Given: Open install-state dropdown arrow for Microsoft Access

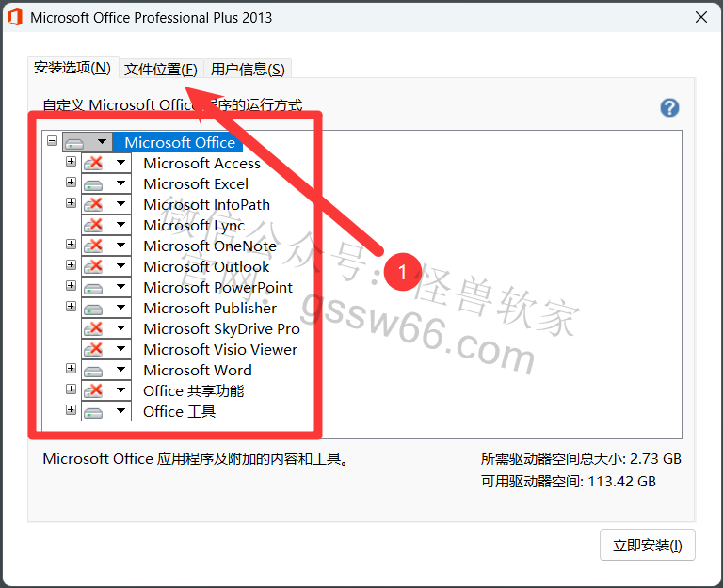Looking at the screenshot, I should 120,162.
